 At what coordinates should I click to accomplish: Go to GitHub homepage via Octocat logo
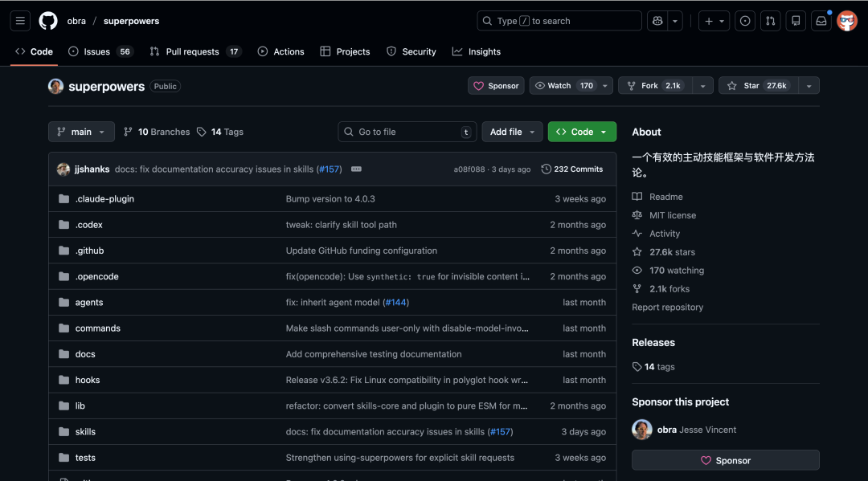click(48, 21)
